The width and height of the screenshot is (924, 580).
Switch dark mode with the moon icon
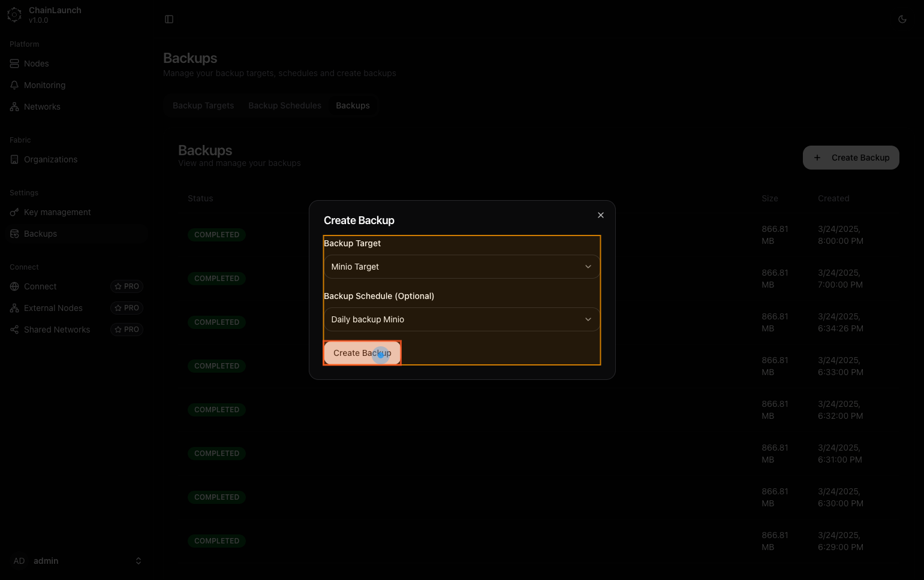point(902,19)
